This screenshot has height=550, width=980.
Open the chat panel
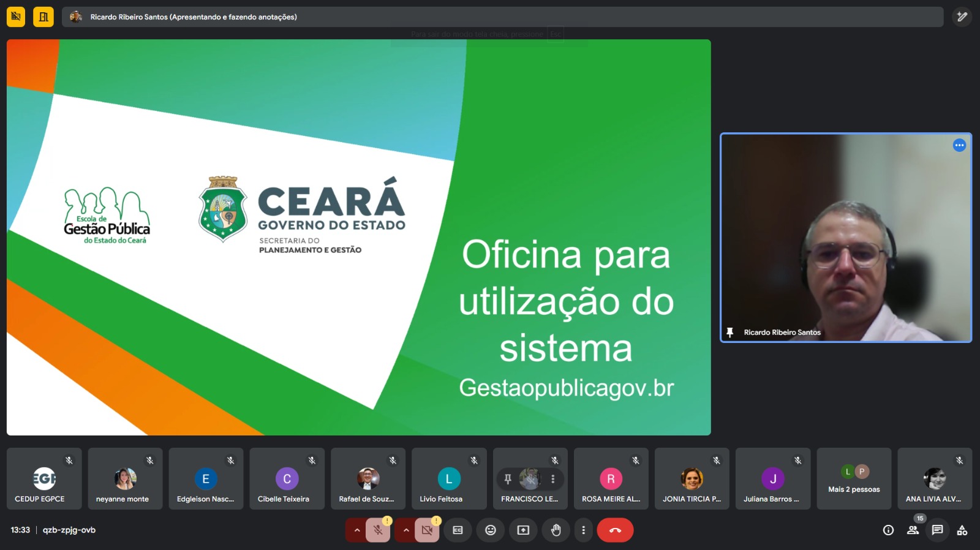[937, 530]
